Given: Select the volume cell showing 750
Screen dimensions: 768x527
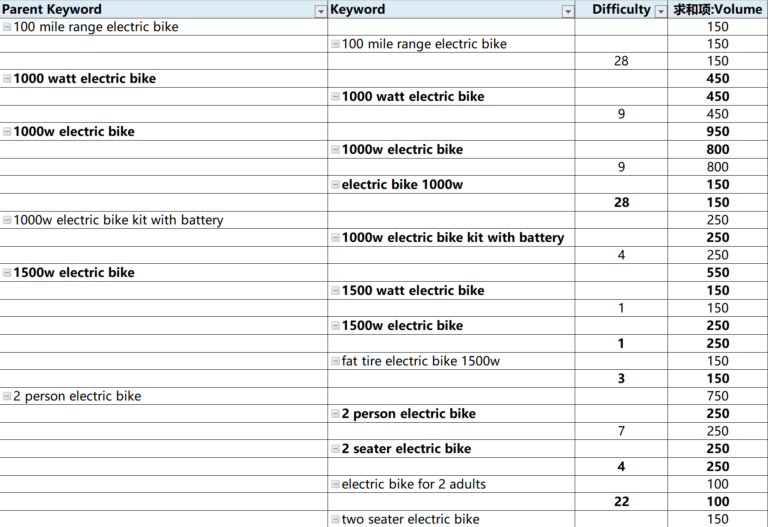Looking at the screenshot, I should (x=717, y=397).
